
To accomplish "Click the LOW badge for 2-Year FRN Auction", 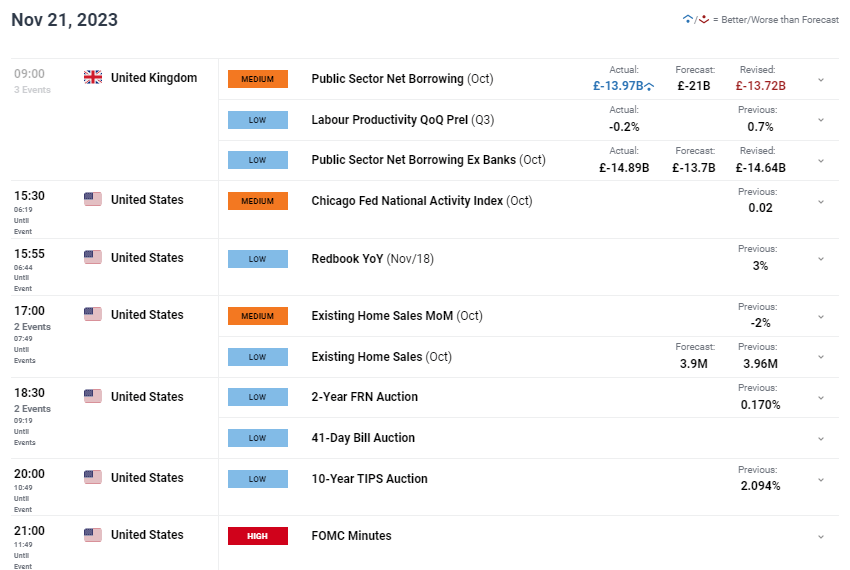I will [258, 397].
